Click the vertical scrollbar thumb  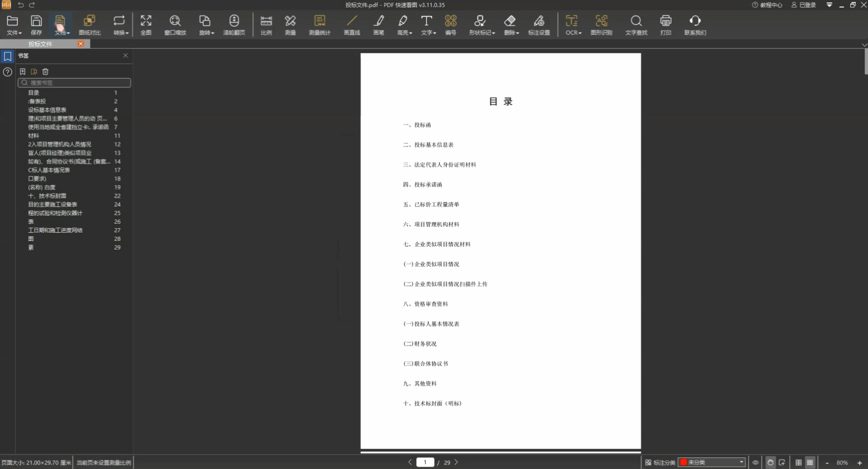coord(866,62)
